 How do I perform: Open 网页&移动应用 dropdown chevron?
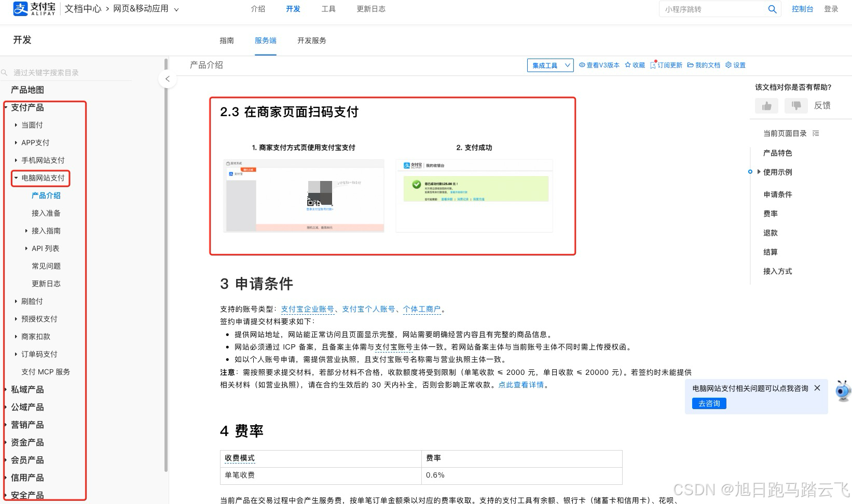(x=176, y=9)
